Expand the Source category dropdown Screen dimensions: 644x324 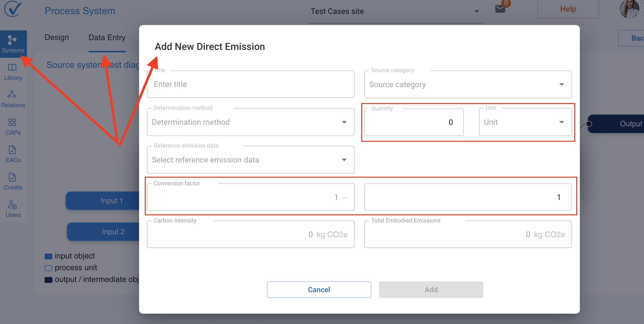pyautogui.click(x=468, y=84)
